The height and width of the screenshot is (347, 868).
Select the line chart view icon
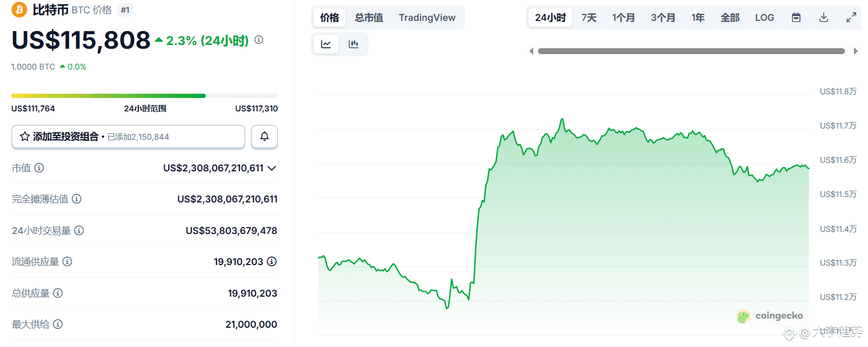[x=326, y=44]
